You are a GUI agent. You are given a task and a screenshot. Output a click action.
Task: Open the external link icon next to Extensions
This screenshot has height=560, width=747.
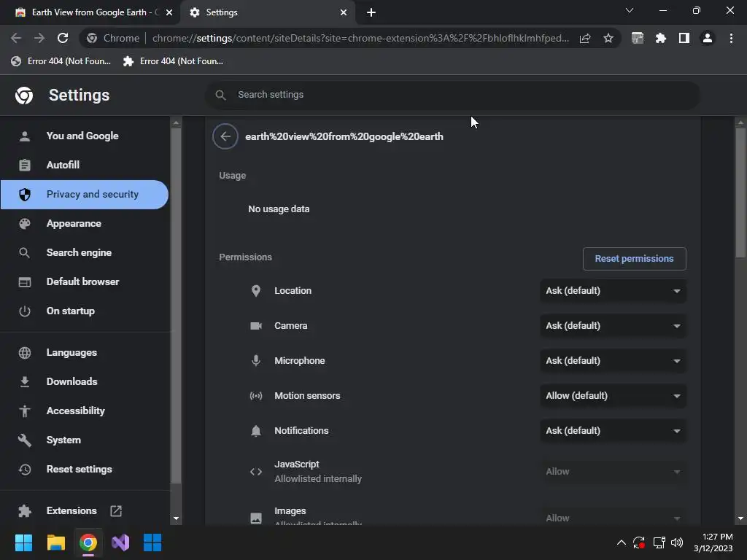(x=116, y=511)
